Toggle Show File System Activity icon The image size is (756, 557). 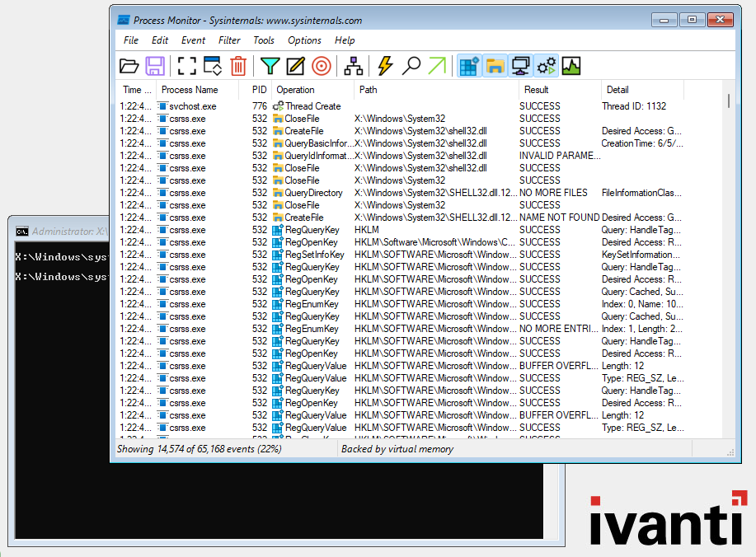(495, 66)
